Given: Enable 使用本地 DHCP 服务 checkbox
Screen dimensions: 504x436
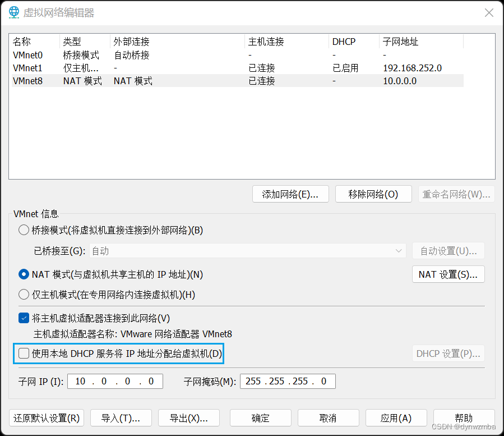Looking at the screenshot, I should point(24,354).
